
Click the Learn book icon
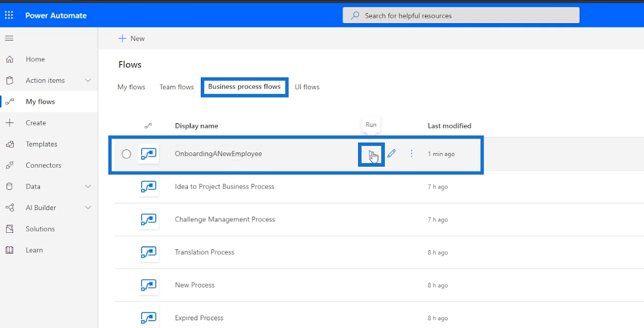10,250
